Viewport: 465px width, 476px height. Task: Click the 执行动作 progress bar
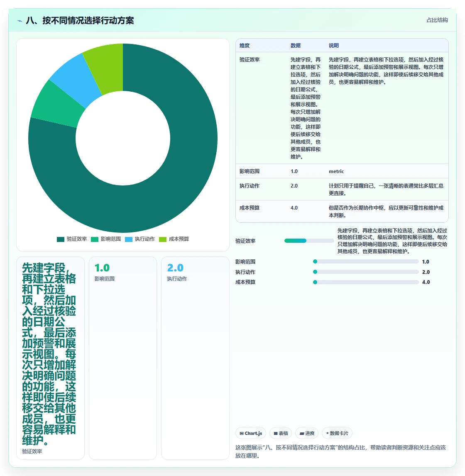tap(366, 272)
